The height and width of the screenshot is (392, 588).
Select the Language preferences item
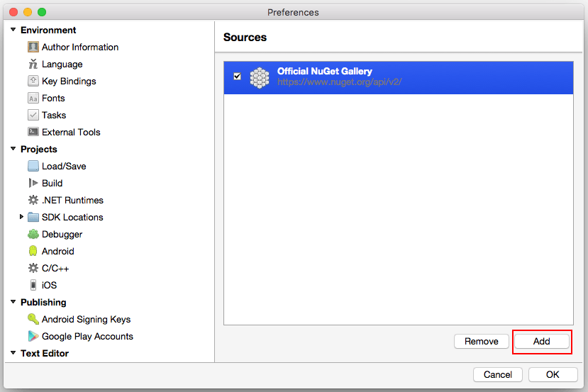pos(62,65)
